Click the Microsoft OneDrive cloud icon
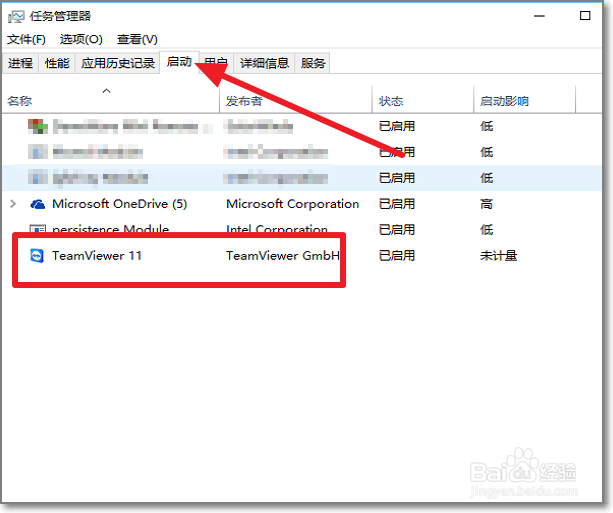The height and width of the screenshot is (513, 613). pyautogui.click(x=38, y=204)
